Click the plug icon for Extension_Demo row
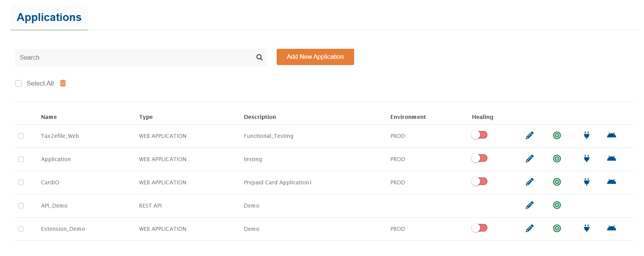 (587, 229)
